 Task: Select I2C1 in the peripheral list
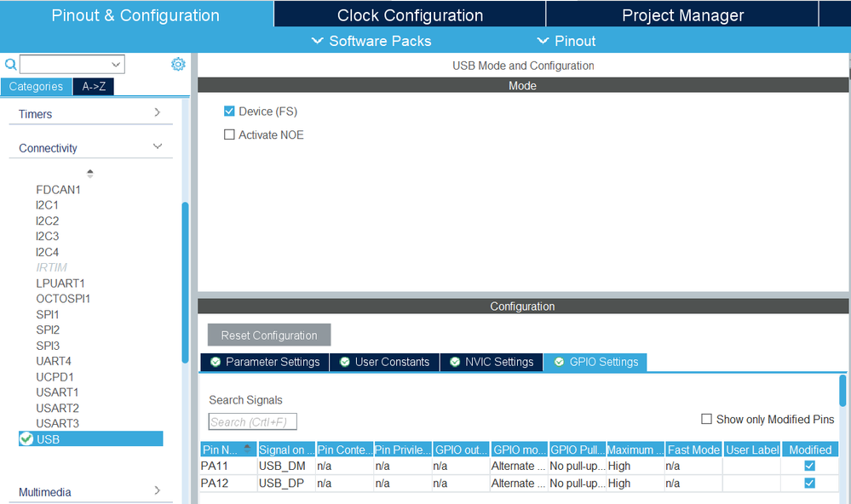point(47,205)
